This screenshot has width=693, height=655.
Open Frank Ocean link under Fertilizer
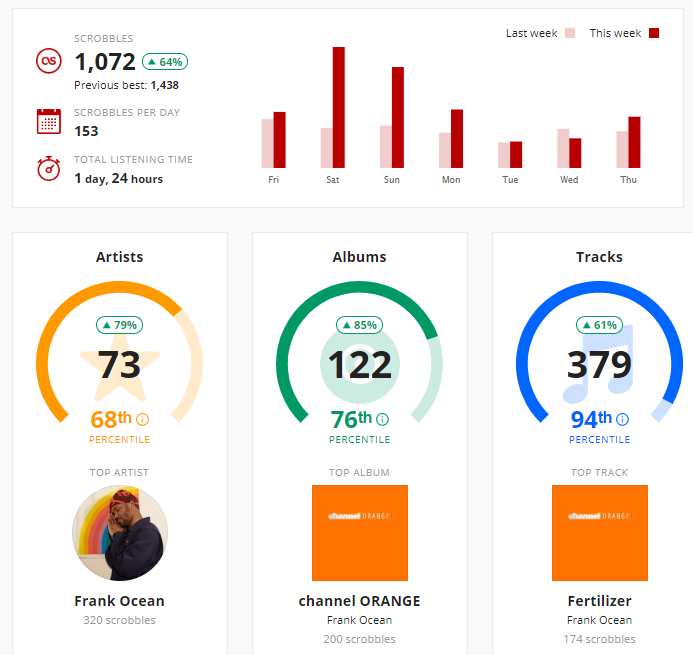(x=599, y=620)
